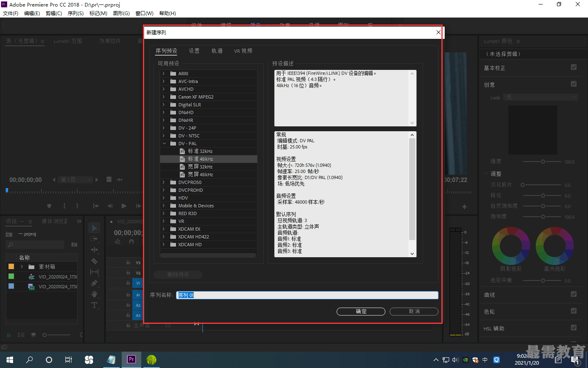This screenshot has width=588, height=368.
Task: Expand the XDCAM EX preset folder
Action: 164,229
